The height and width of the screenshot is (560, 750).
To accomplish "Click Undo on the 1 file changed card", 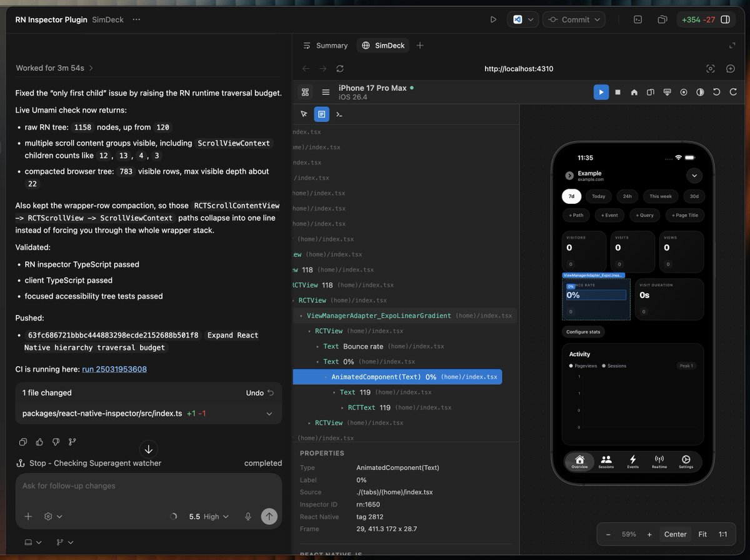I will 260,392.
